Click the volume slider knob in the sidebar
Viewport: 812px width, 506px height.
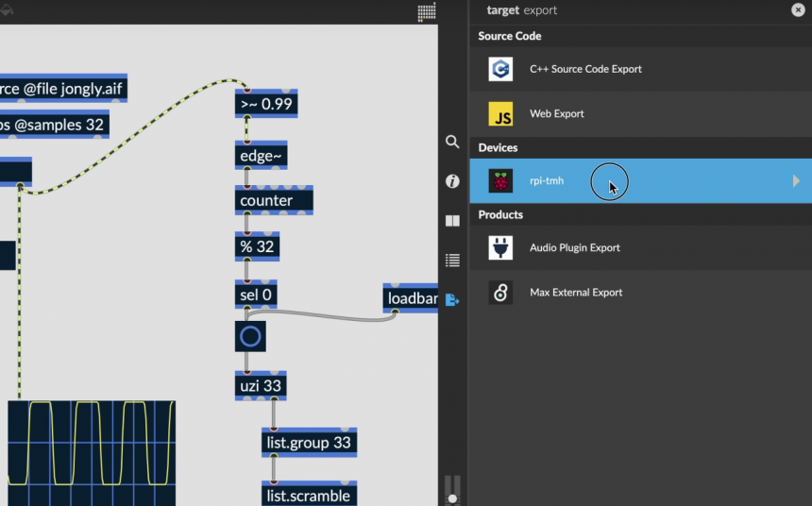(x=452, y=498)
